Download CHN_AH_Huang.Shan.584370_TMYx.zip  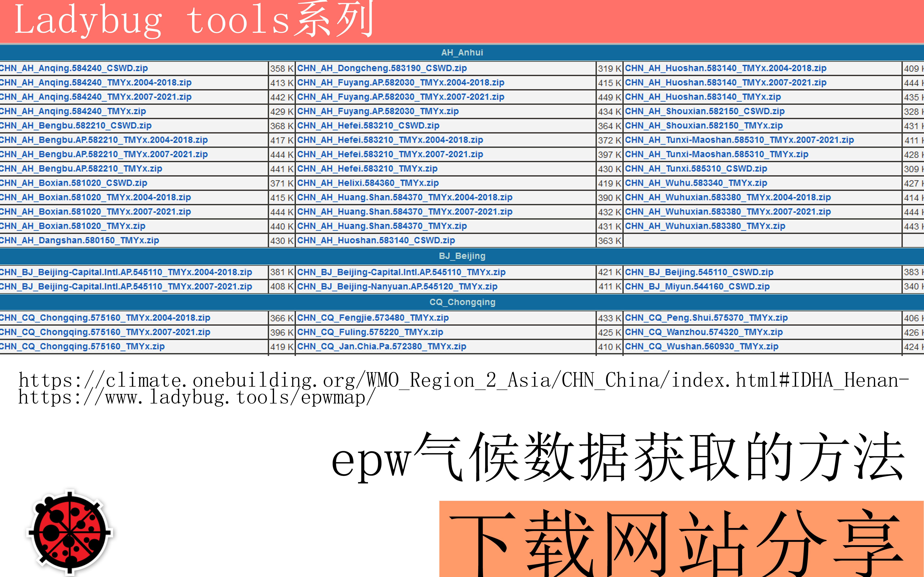[x=382, y=226]
